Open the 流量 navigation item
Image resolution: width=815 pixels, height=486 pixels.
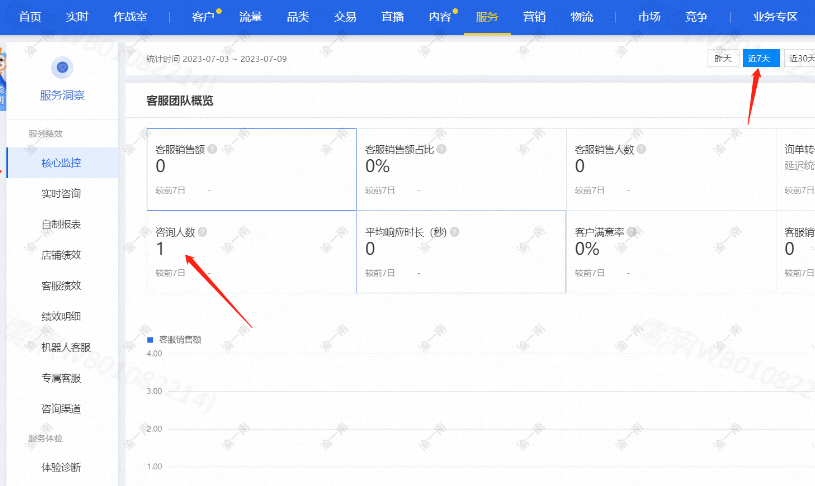(250, 17)
